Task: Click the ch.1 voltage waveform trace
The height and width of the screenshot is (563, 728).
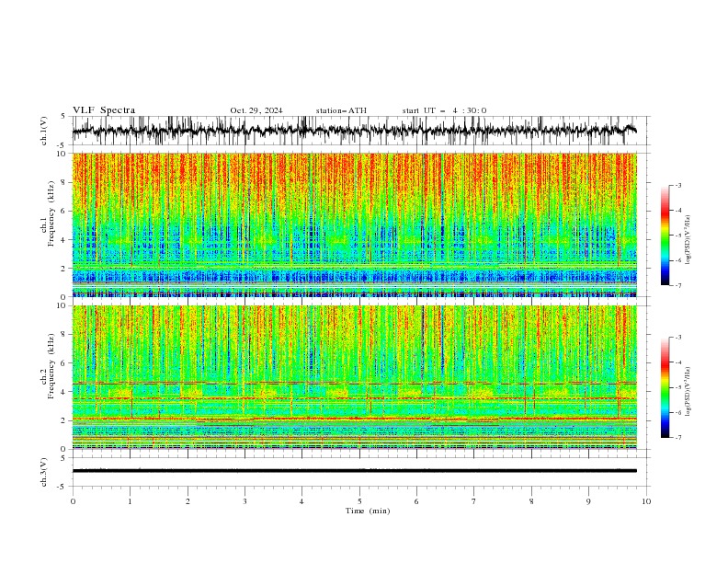Action: pos(354,131)
